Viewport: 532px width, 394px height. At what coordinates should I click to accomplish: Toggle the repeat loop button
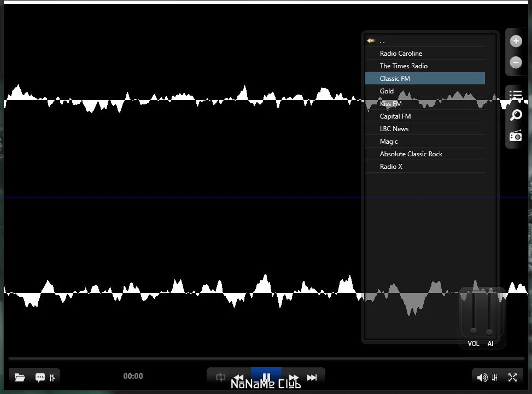pos(221,377)
